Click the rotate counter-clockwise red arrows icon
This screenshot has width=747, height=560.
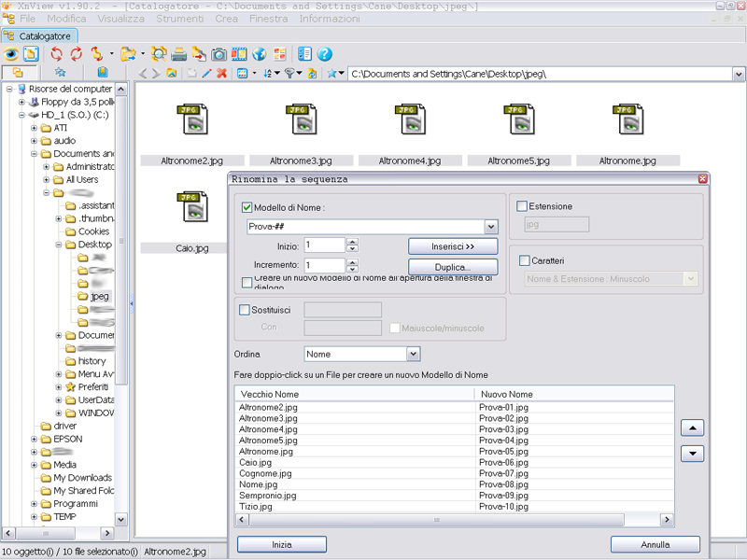click(57, 54)
